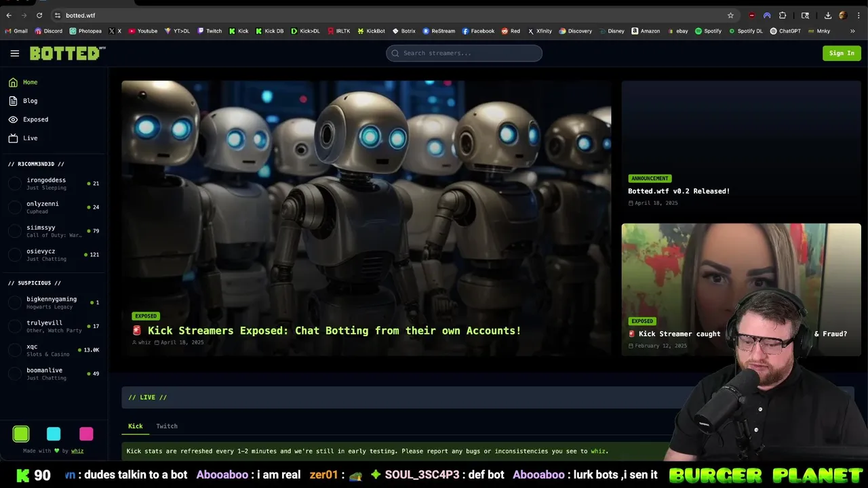Screen dimensions: 868x488
Task: Open recommended streamer osievycz
Action: click(54, 255)
